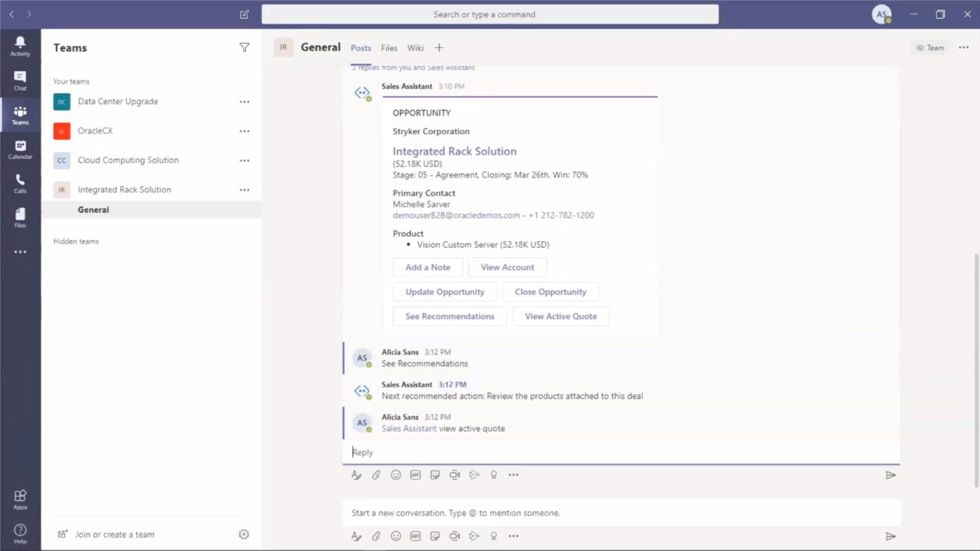Viewport: 980px width, 551px height.
Task: Attach a file to the reply
Action: click(376, 475)
